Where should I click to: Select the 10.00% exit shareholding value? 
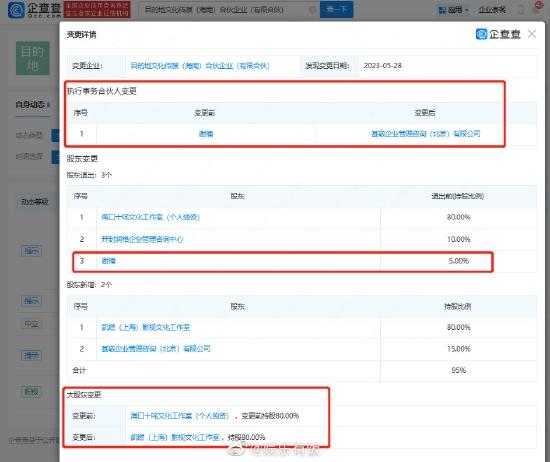tap(458, 239)
